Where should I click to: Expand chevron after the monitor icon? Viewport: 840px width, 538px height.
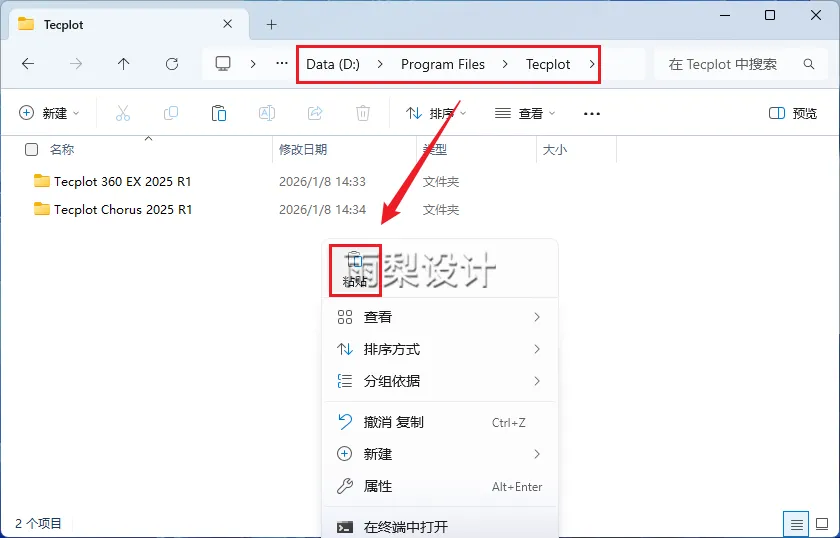click(253, 64)
